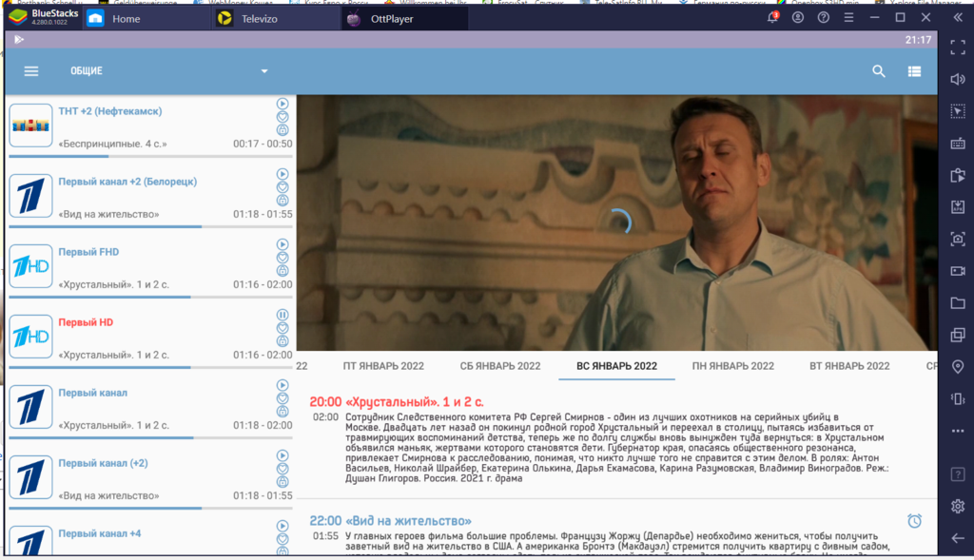Open the BlueStacks account profile
Viewport: 974px width, 560px height.
point(798,17)
